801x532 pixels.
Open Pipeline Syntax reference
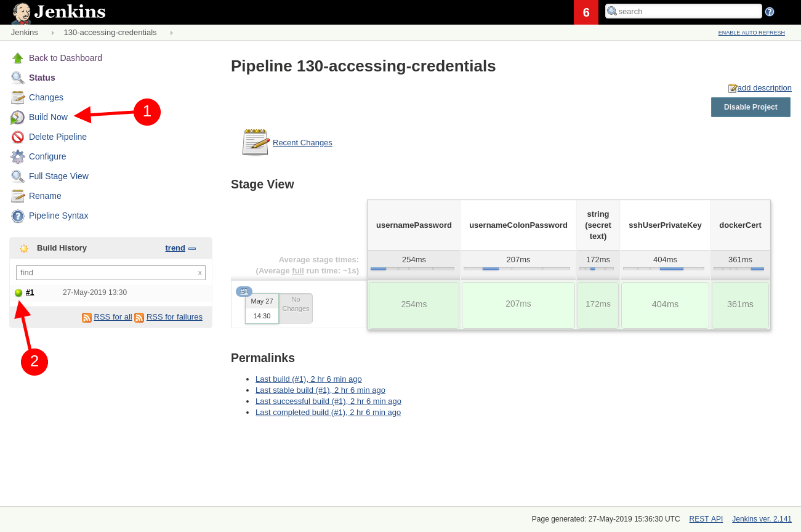58,216
